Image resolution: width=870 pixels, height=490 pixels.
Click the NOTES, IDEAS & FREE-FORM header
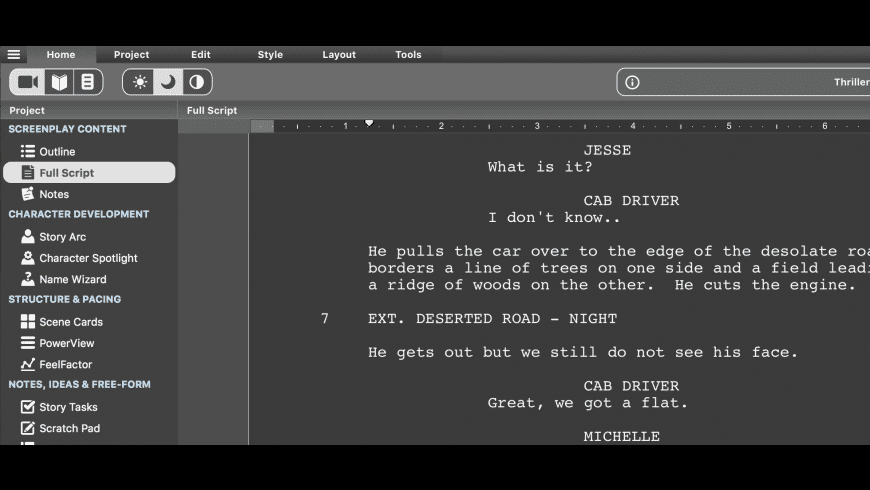pos(79,384)
